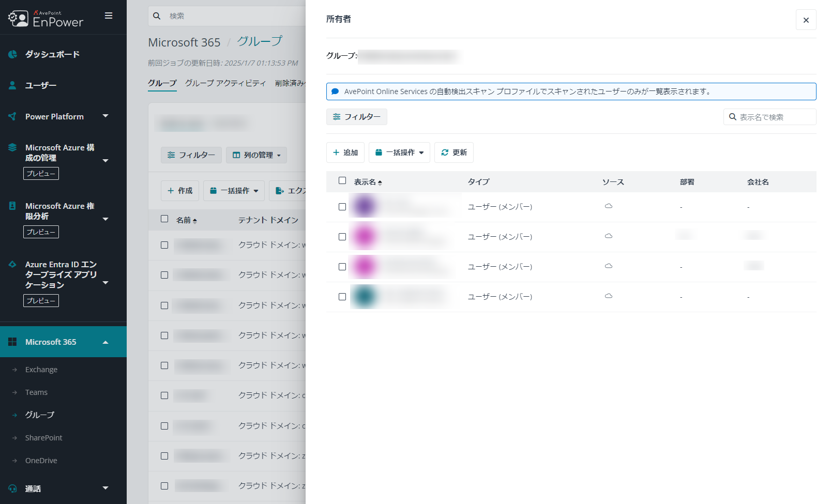The width and height of the screenshot is (831, 504).
Task: Click the ソース column header
Action: click(x=613, y=182)
